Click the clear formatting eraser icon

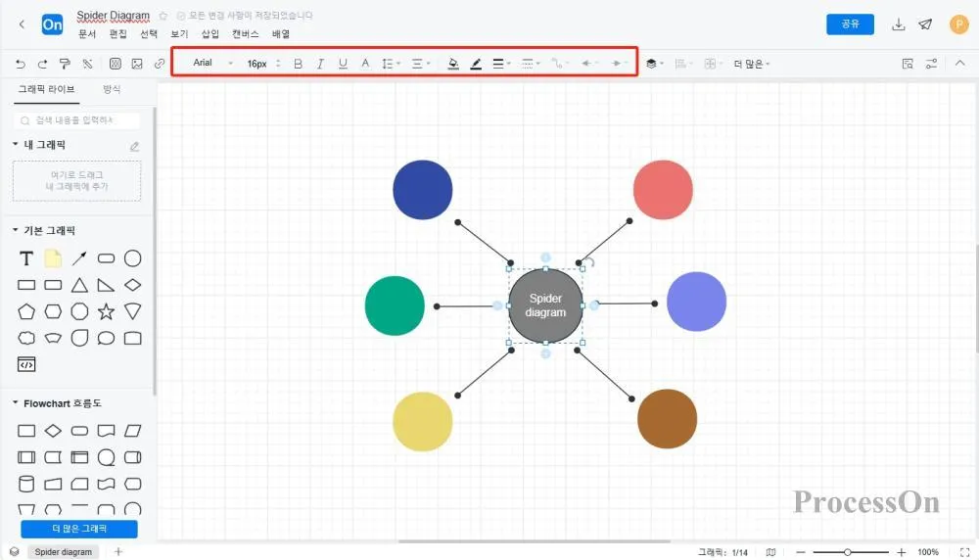tap(87, 64)
